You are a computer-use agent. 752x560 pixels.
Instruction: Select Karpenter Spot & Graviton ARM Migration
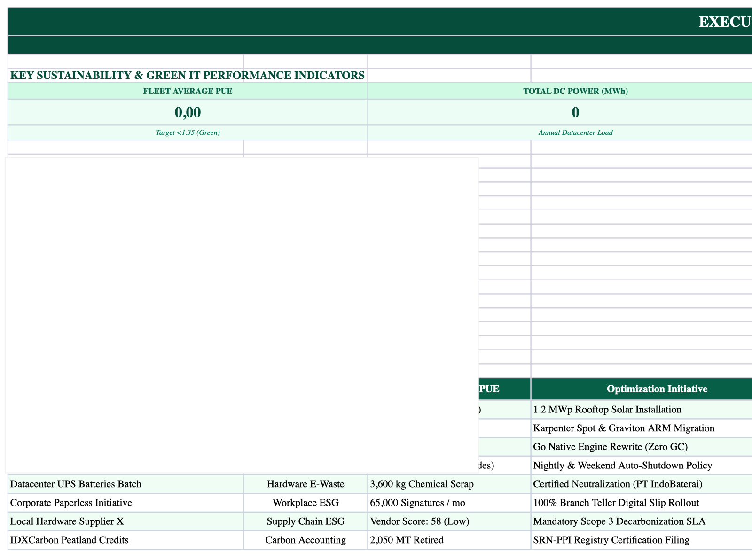point(642,428)
